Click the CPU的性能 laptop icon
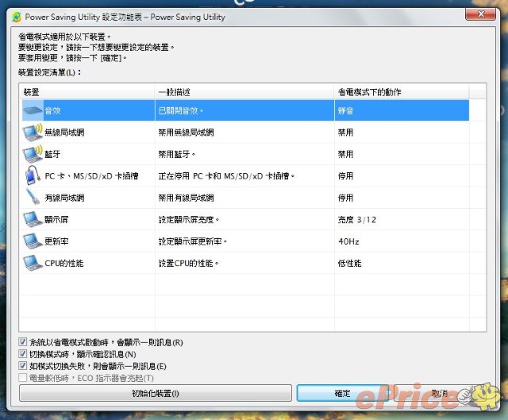Screen dimensions: 508x420 coord(33,263)
